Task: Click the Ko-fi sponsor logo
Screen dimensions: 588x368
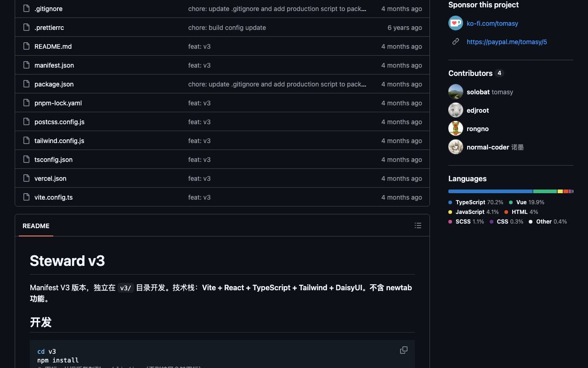Action: 456,23
